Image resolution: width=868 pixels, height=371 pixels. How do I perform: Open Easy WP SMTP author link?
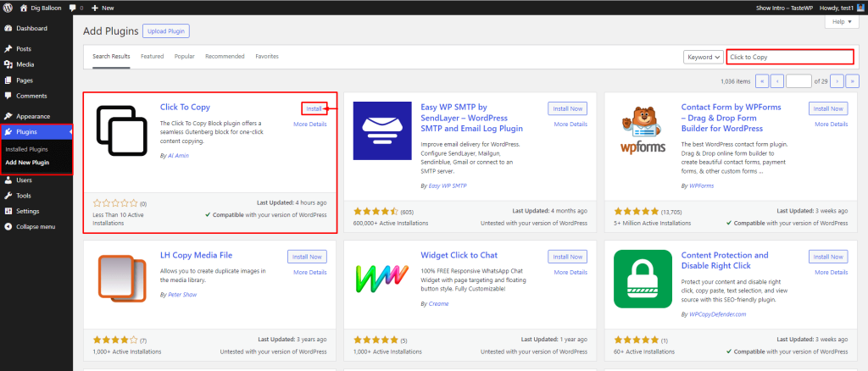(x=448, y=185)
